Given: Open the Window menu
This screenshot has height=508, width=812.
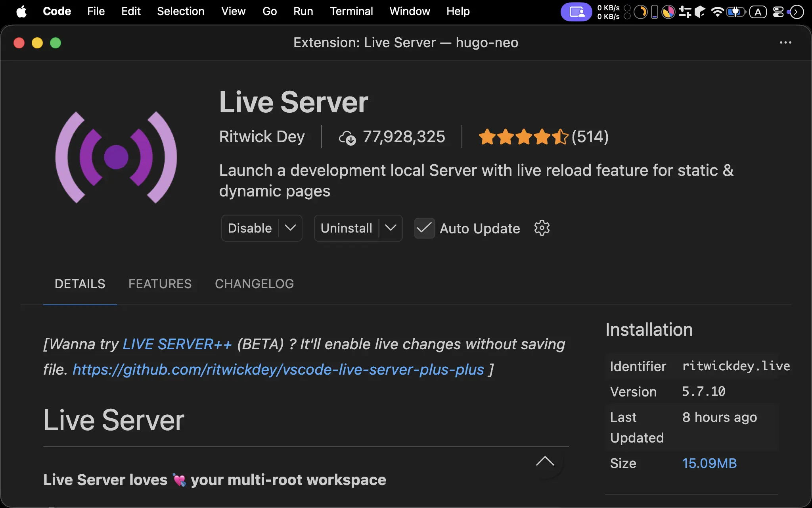Looking at the screenshot, I should (410, 12).
